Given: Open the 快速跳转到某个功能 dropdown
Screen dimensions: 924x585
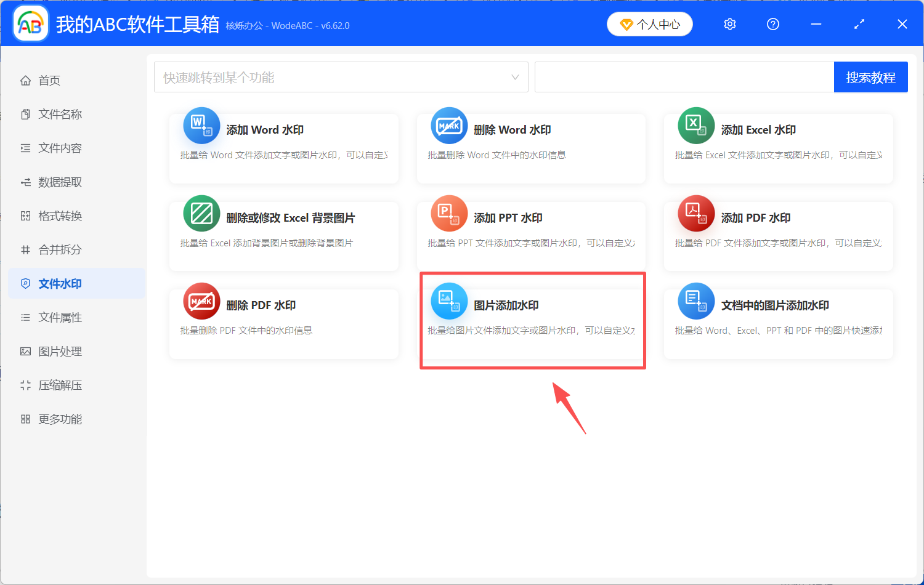Looking at the screenshot, I should 341,76.
